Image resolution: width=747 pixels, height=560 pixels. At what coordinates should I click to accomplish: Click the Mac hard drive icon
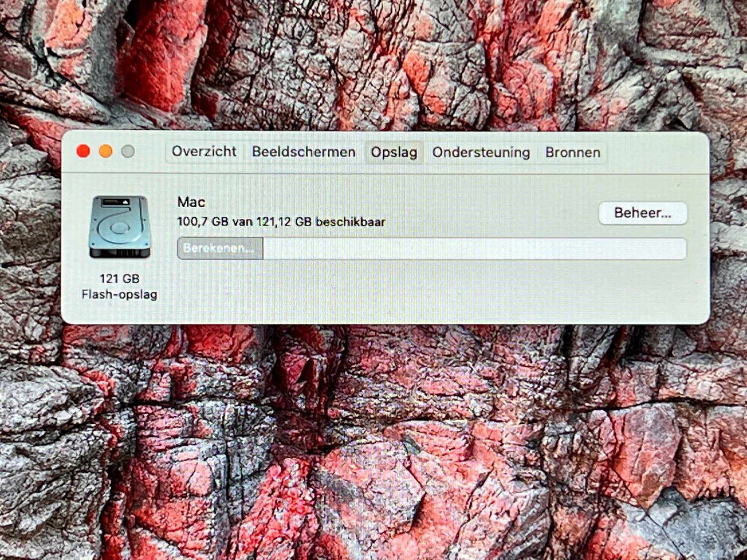pyautogui.click(x=120, y=227)
